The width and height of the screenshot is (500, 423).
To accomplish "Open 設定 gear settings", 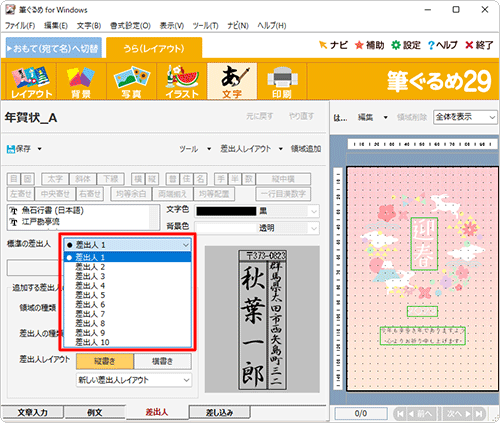I will pos(406,45).
